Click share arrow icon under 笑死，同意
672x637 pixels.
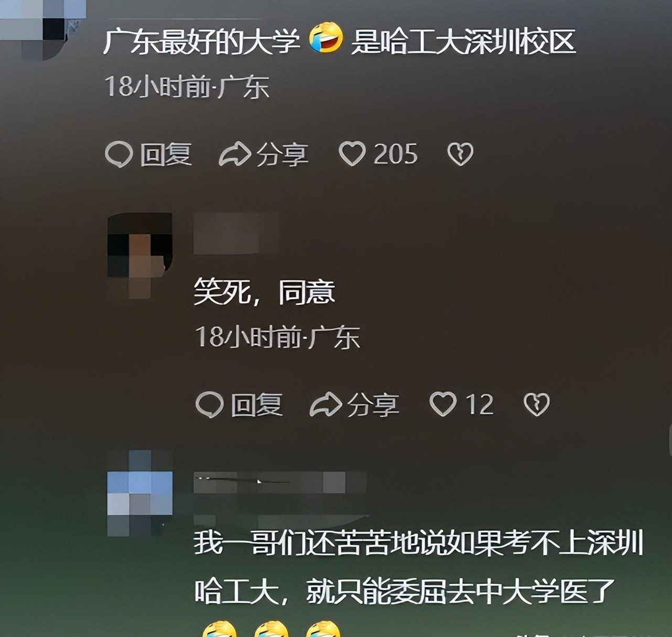coord(325,405)
